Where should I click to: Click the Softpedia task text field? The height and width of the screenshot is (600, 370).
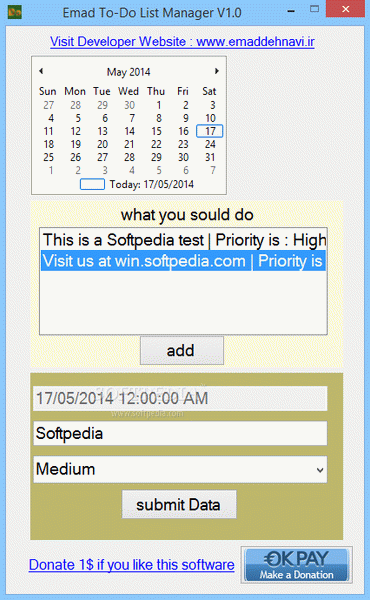[180, 433]
